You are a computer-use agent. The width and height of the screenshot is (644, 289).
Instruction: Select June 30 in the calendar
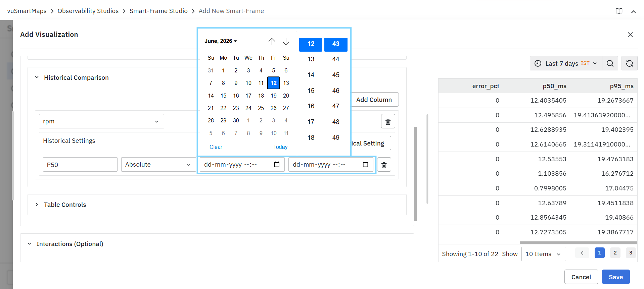coord(236,120)
